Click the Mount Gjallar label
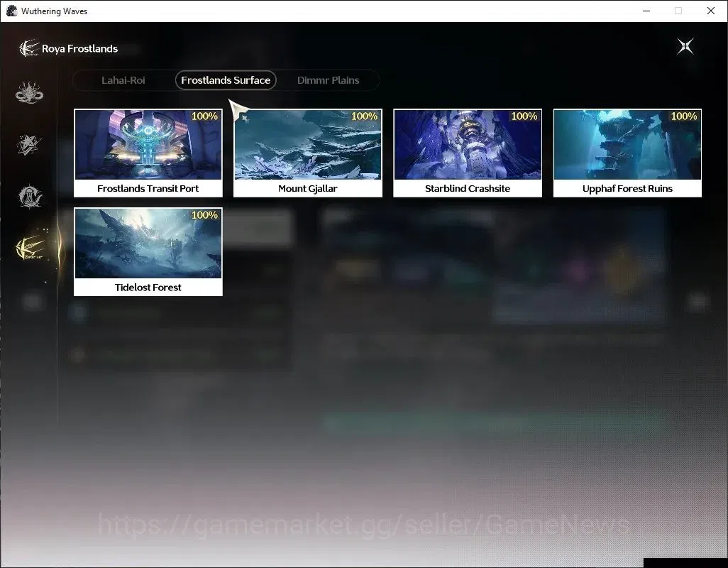The width and height of the screenshot is (728, 568). (x=308, y=189)
